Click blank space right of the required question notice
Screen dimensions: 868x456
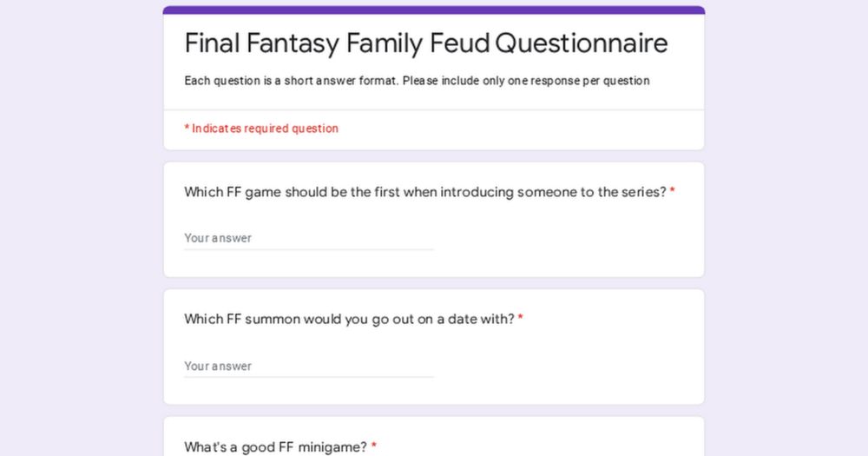[x=520, y=129]
